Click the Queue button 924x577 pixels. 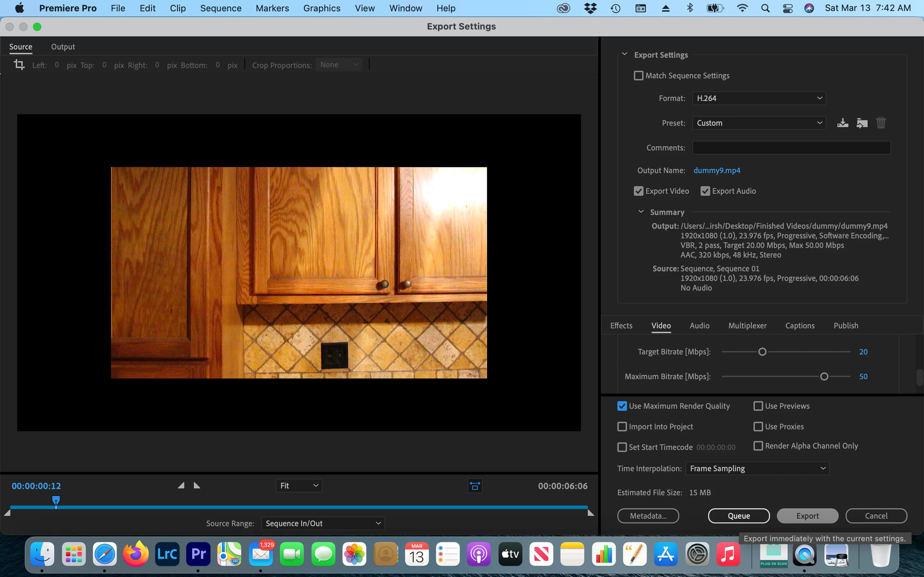[x=738, y=516]
